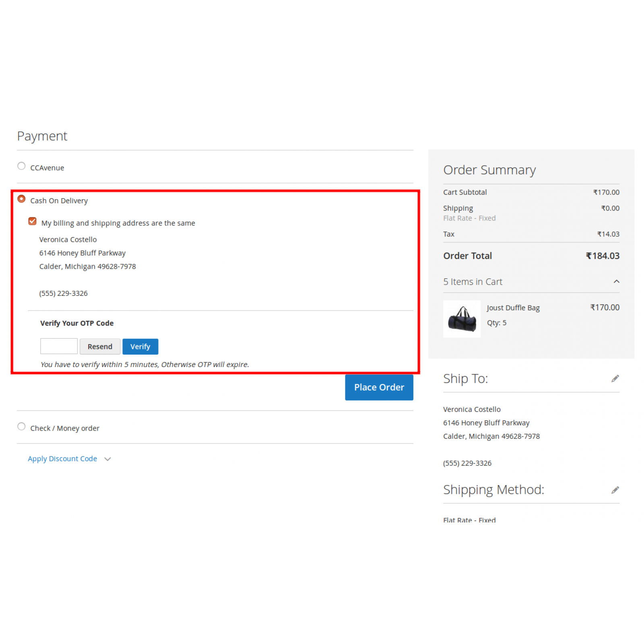Screen dimensions: 644x644
Task: Click the Qty: 5 text
Action: [497, 323]
